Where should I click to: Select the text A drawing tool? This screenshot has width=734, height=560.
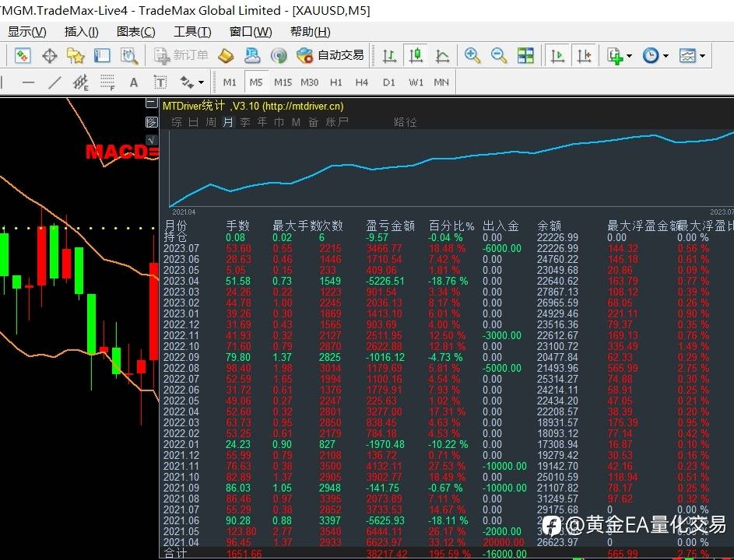(134, 82)
